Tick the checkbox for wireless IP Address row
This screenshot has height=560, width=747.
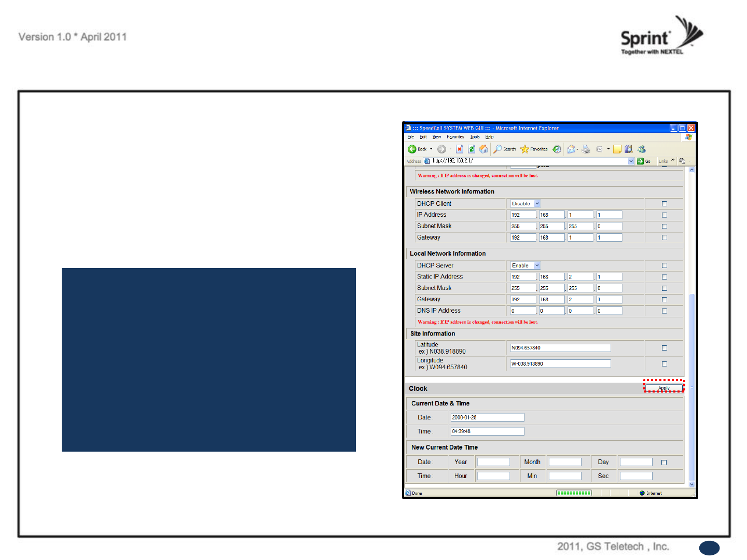(x=664, y=215)
